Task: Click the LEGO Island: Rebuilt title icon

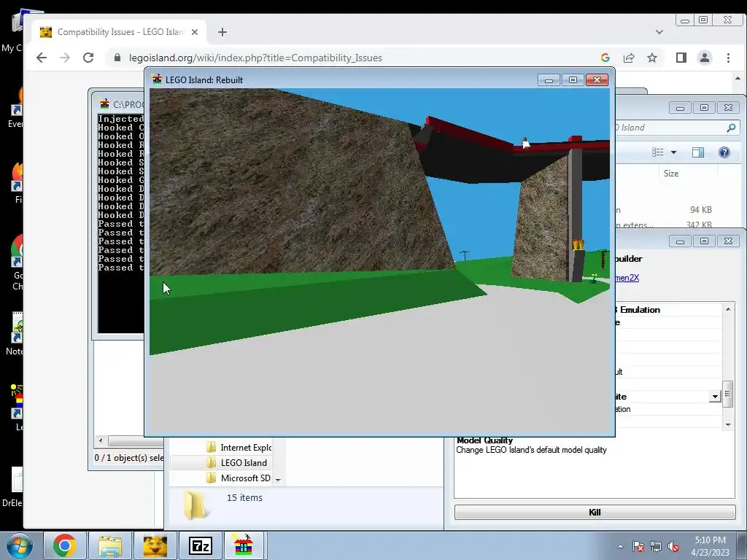Action: point(157,79)
